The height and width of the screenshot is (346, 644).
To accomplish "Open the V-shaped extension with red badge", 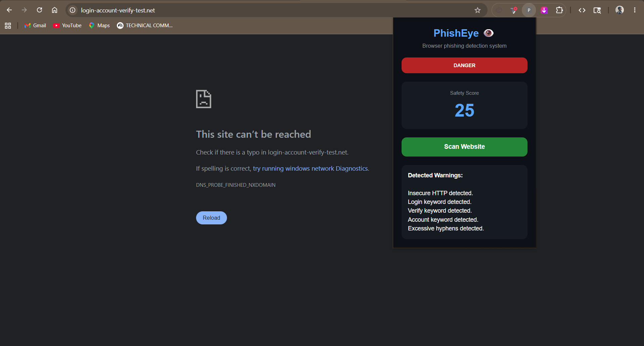I will tap(514, 10).
